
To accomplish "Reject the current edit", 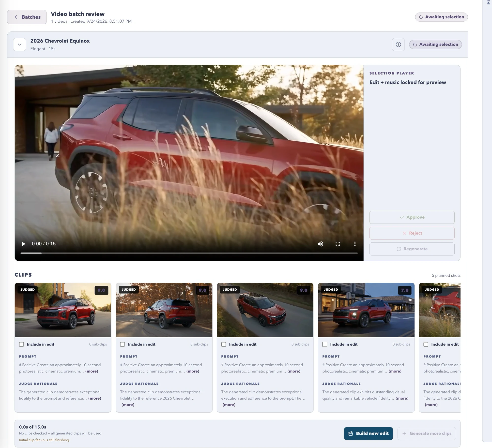I will click(x=412, y=233).
